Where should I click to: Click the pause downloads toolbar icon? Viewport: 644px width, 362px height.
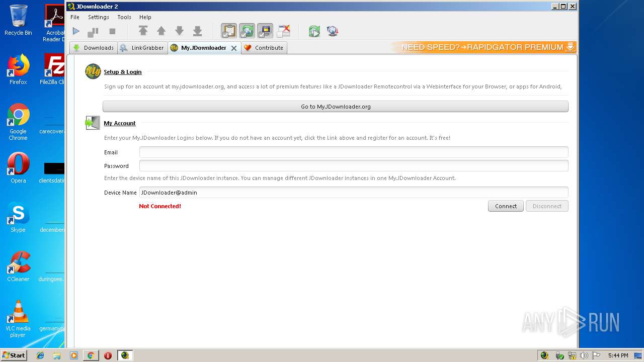tap(93, 31)
